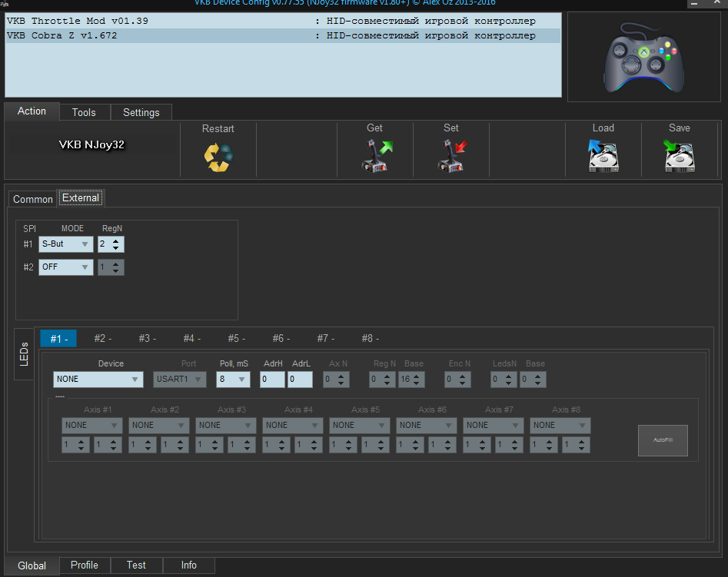Open the Axis #6 dropdown

[x=426, y=425]
